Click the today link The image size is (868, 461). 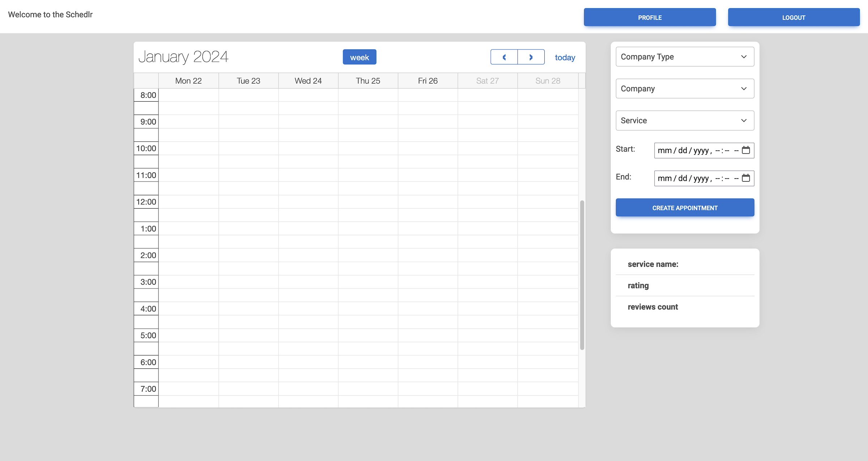(x=565, y=57)
